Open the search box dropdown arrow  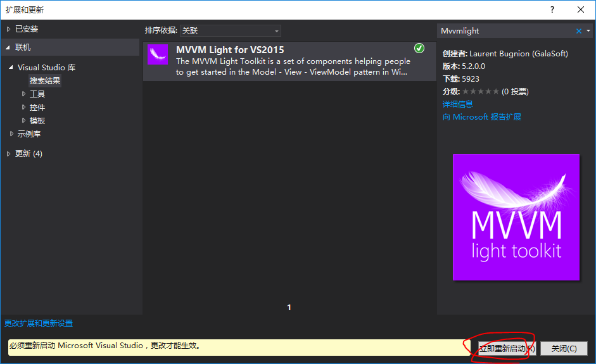[588, 31]
